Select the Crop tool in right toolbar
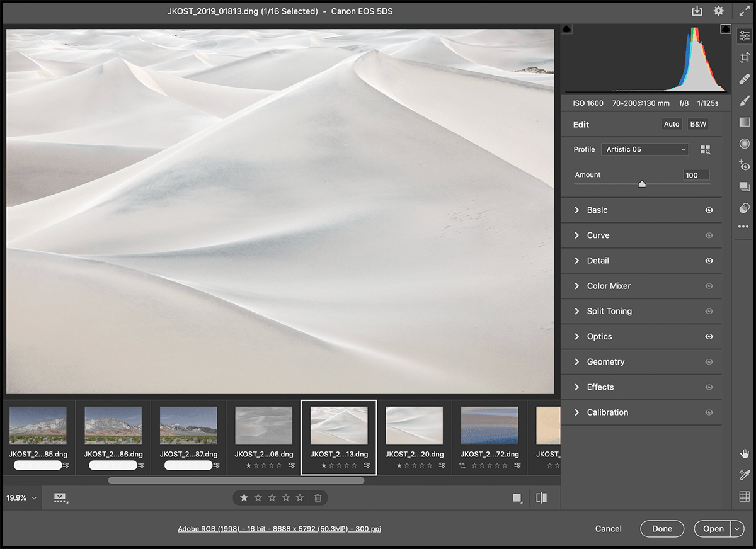Image resolution: width=756 pixels, height=549 pixels. coord(744,58)
